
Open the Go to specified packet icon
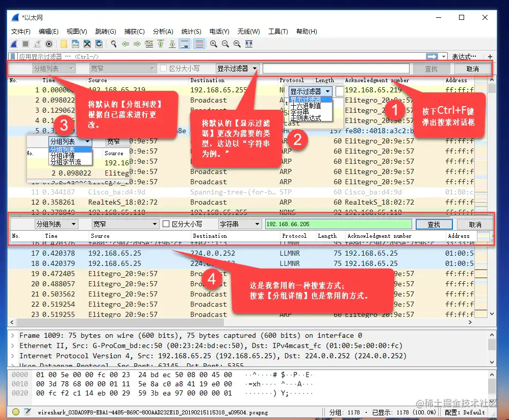(149, 44)
